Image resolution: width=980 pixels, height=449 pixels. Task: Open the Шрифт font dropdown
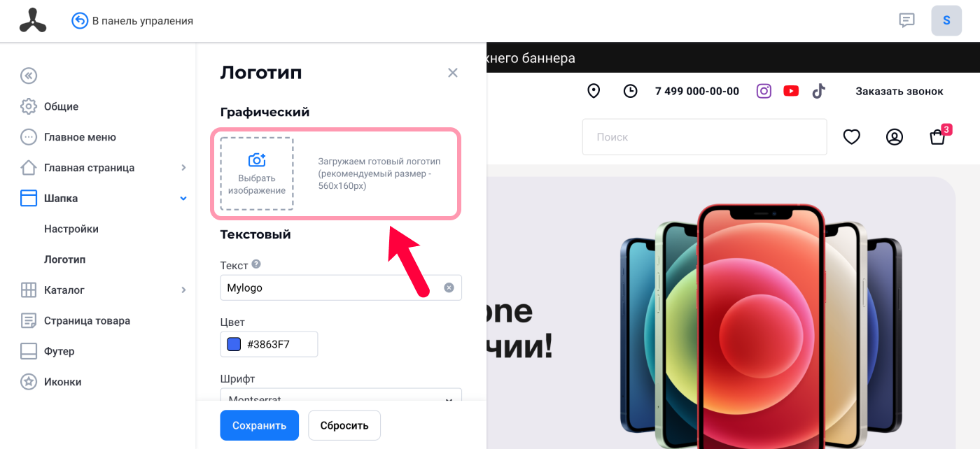coord(341,397)
